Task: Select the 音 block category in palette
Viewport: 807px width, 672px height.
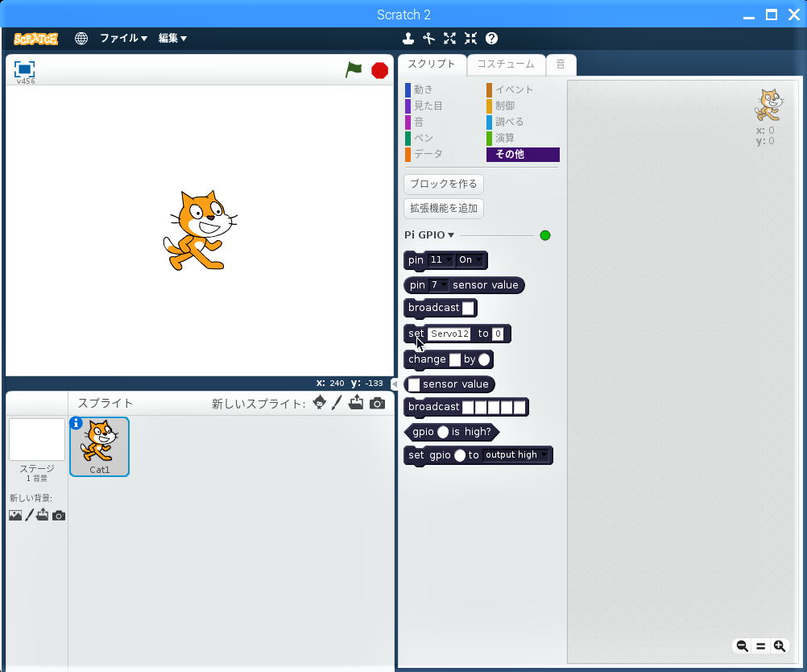Action: tap(414, 122)
